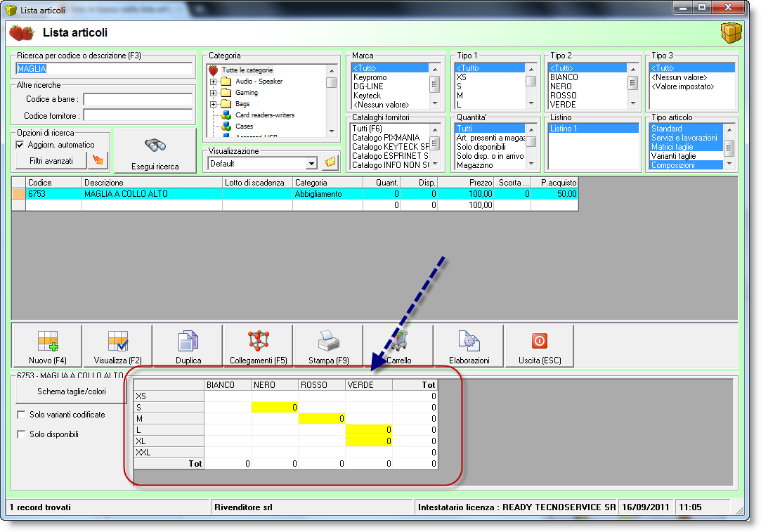Select Tutte le categorie root node
Screen dimensions: 761x532
(x=247, y=70)
